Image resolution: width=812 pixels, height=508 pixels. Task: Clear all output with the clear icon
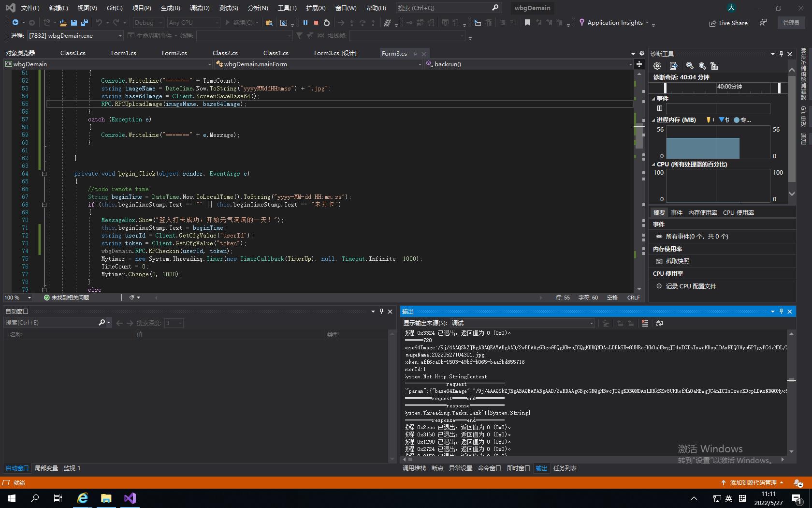click(x=645, y=323)
